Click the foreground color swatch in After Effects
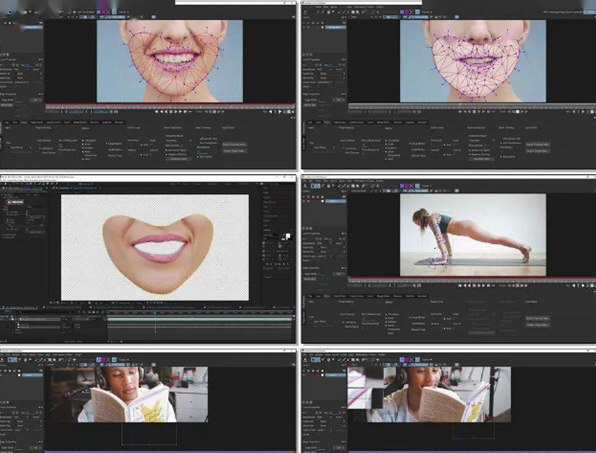 287,236
